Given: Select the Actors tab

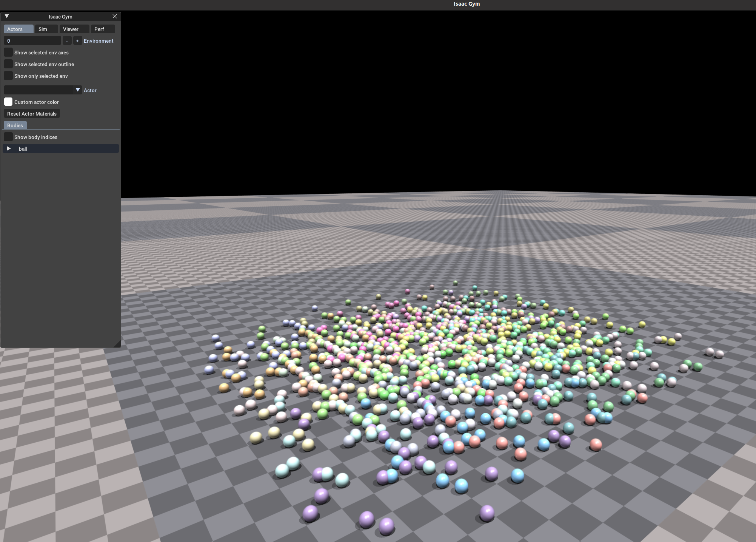Looking at the screenshot, I should (x=15, y=29).
